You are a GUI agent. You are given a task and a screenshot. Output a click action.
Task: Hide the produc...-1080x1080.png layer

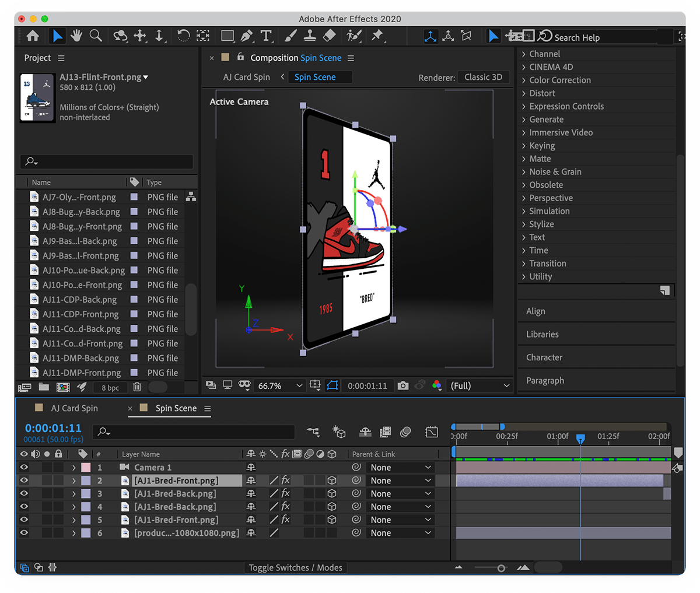[24, 532]
